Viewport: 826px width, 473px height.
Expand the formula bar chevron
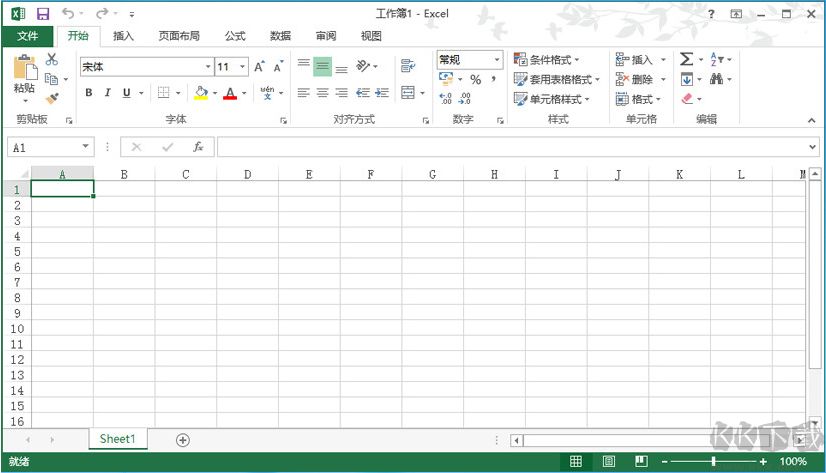[812, 147]
